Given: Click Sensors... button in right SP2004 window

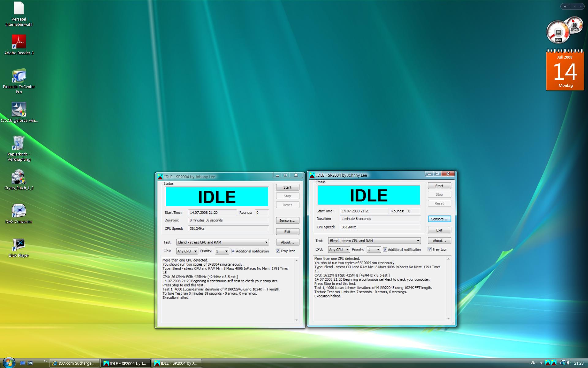Looking at the screenshot, I should pyautogui.click(x=439, y=219).
